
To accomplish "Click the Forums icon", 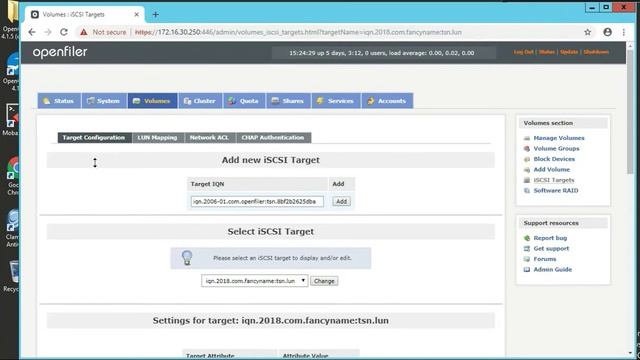I will click(527, 259).
